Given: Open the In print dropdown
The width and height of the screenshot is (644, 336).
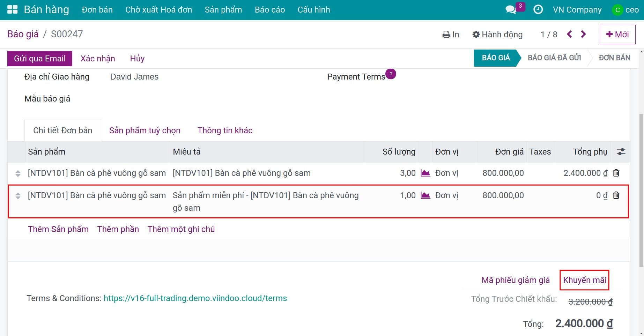Looking at the screenshot, I should [x=451, y=35].
